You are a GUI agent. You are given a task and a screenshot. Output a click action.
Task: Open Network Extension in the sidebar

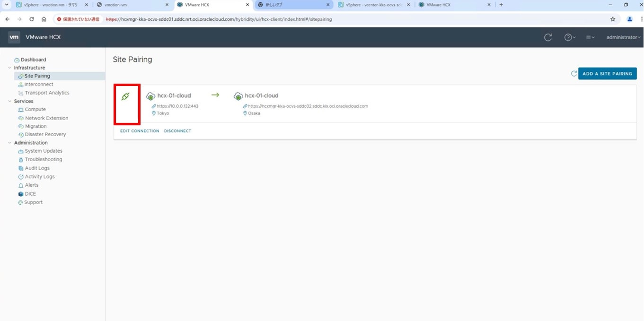(46, 118)
